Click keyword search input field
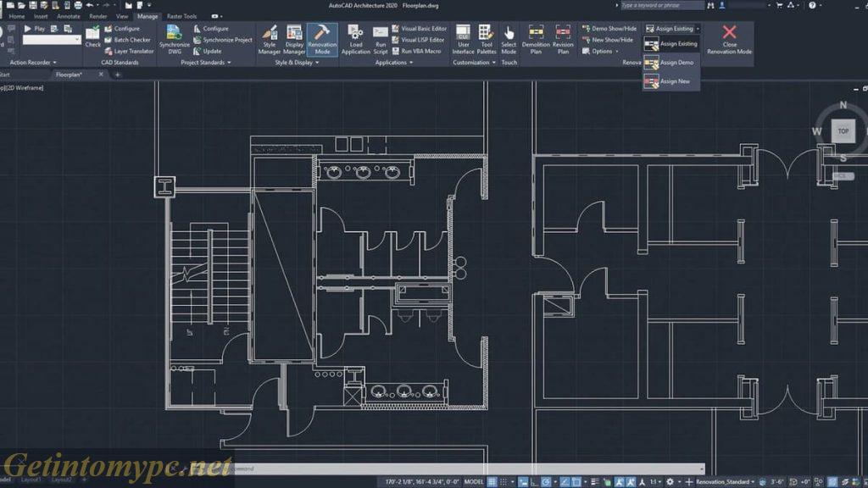 coord(662,5)
